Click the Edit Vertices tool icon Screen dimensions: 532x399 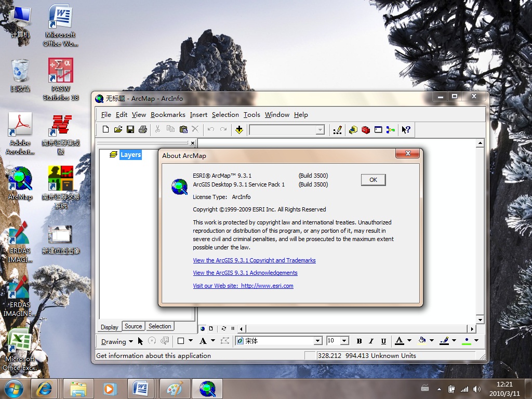pyautogui.click(x=224, y=341)
